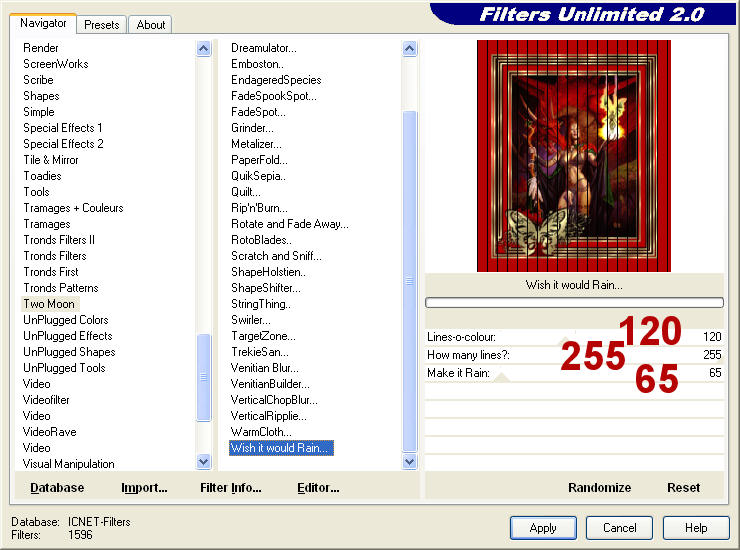Adjust the Lines-o-colour slider

tap(574, 337)
